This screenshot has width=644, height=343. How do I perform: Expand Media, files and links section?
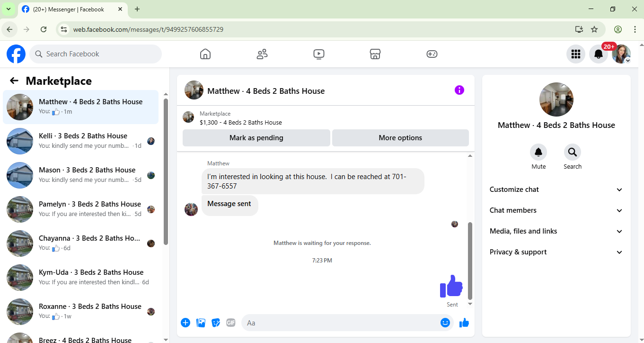click(556, 231)
